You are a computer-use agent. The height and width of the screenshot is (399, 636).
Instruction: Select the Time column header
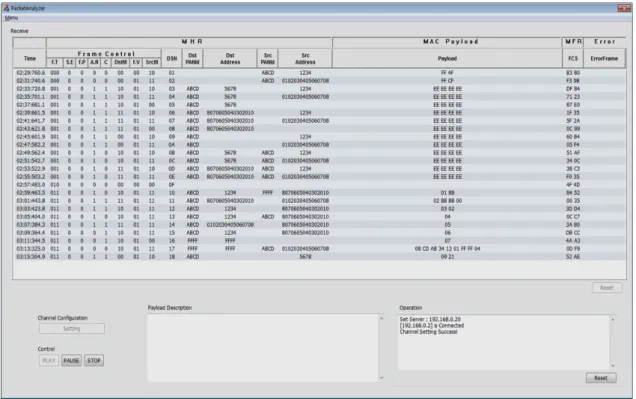[30, 58]
